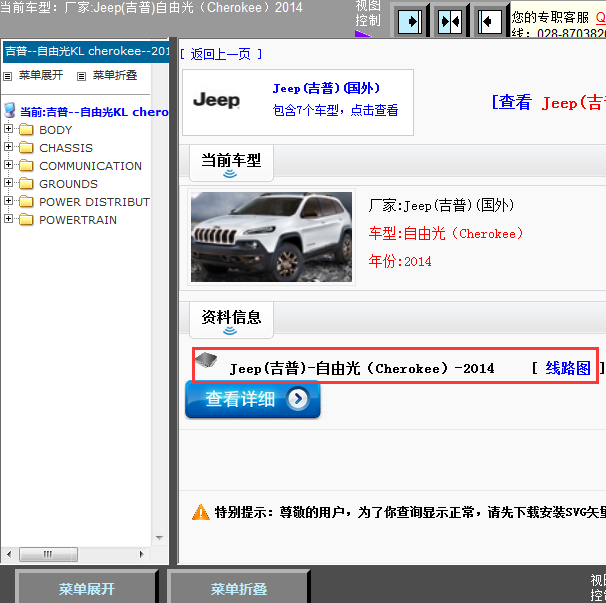Click the white Jeep Cherokee photo thumbnail
Image resolution: width=606 pixels, height=603 pixels.
coord(271,237)
